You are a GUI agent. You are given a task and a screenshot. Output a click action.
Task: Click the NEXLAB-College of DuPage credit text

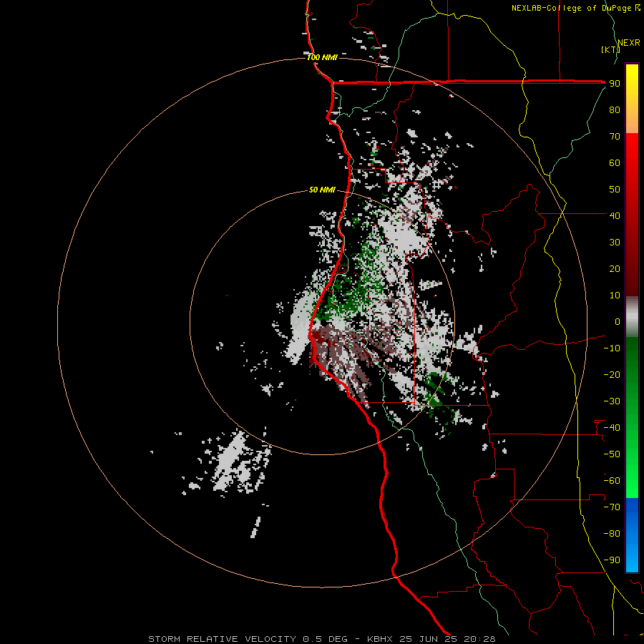[x=575, y=8]
